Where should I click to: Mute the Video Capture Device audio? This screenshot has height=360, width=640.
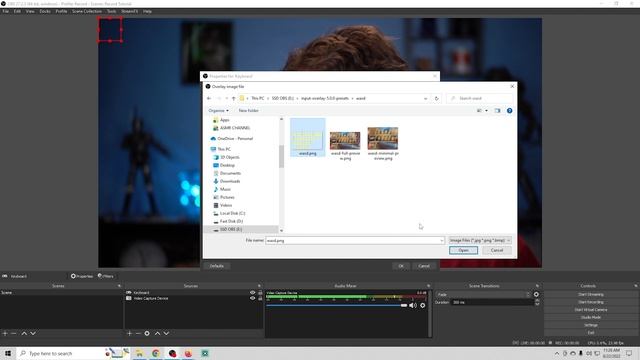(x=413, y=305)
